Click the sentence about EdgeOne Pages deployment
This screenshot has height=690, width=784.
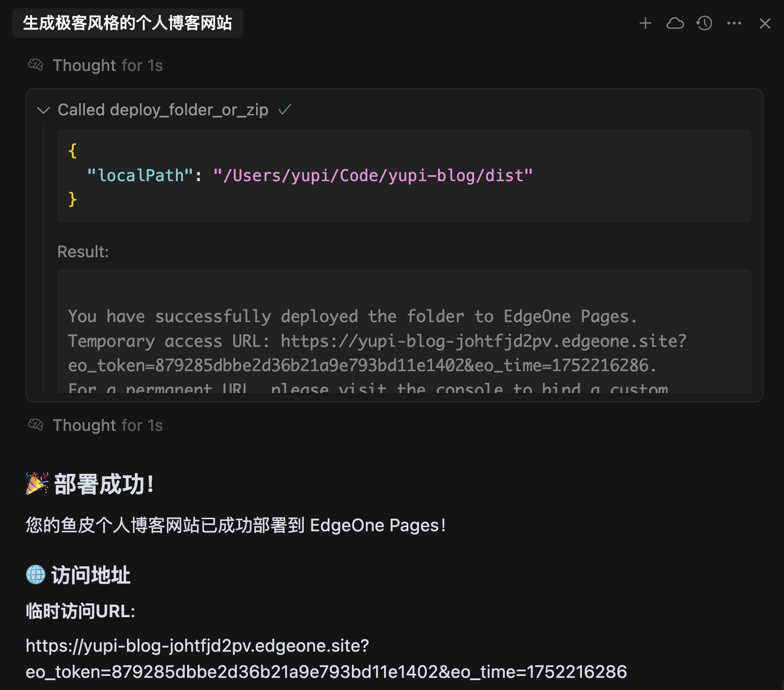(x=236, y=526)
